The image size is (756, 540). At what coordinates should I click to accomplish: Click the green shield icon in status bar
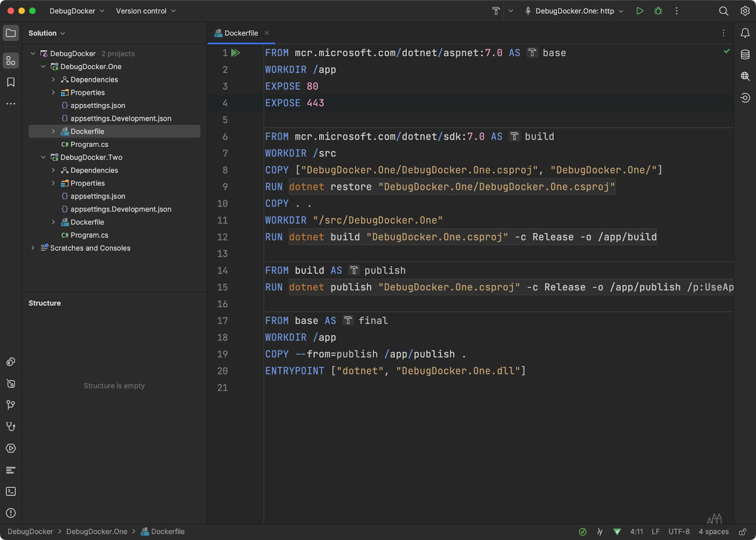pyautogui.click(x=617, y=532)
